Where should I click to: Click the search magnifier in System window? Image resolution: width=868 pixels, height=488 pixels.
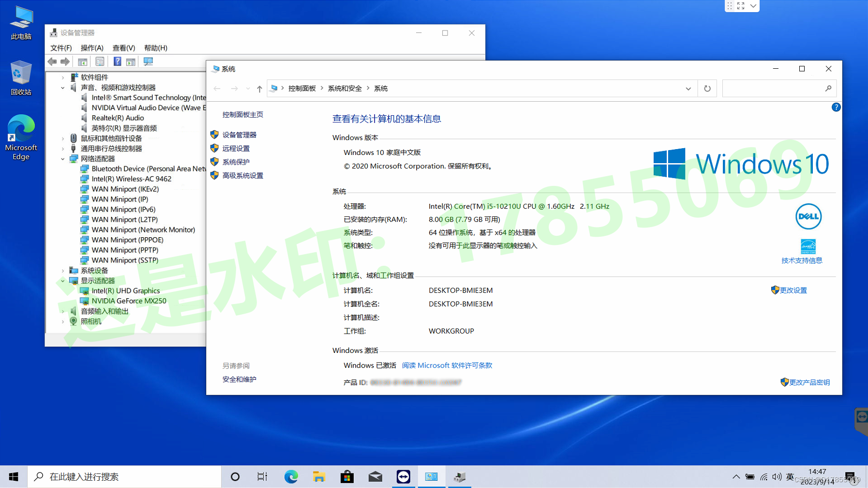tap(828, 89)
